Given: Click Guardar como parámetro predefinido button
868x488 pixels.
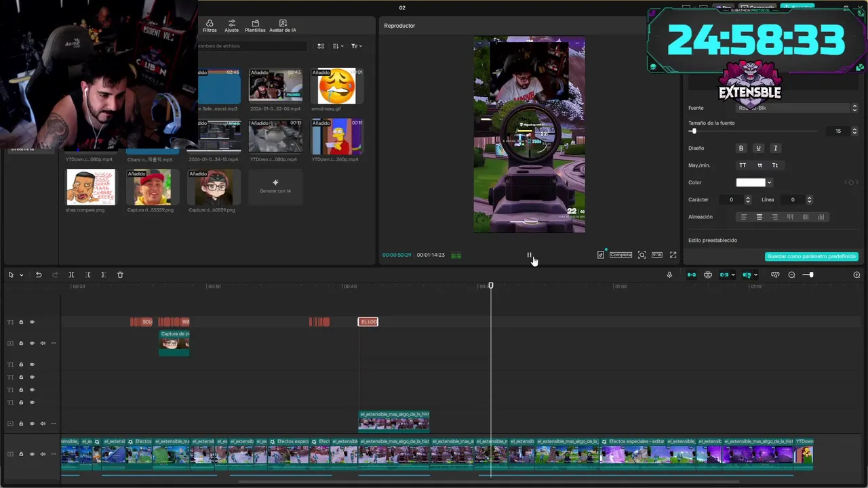Looking at the screenshot, I should [812, 257].
